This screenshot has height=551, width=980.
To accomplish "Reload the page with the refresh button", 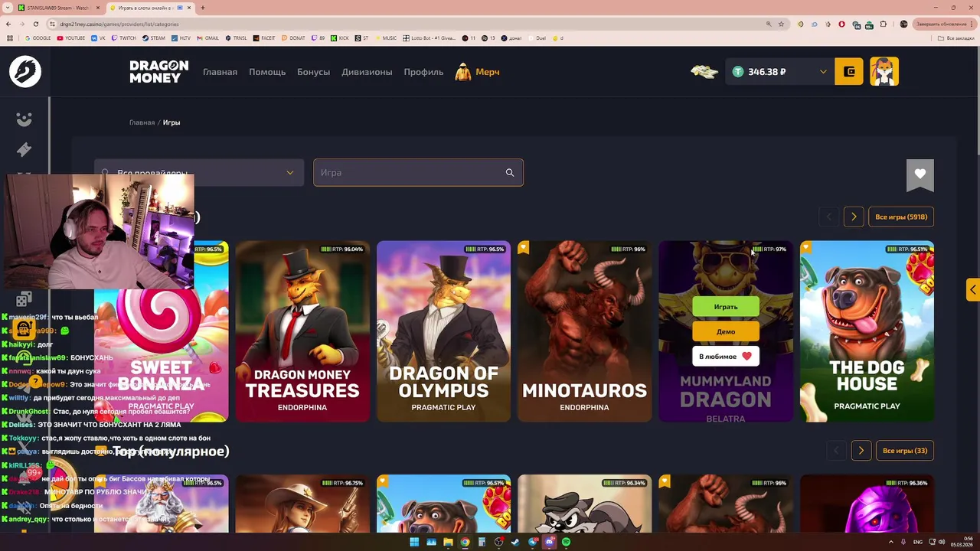I will pos(36,24).
